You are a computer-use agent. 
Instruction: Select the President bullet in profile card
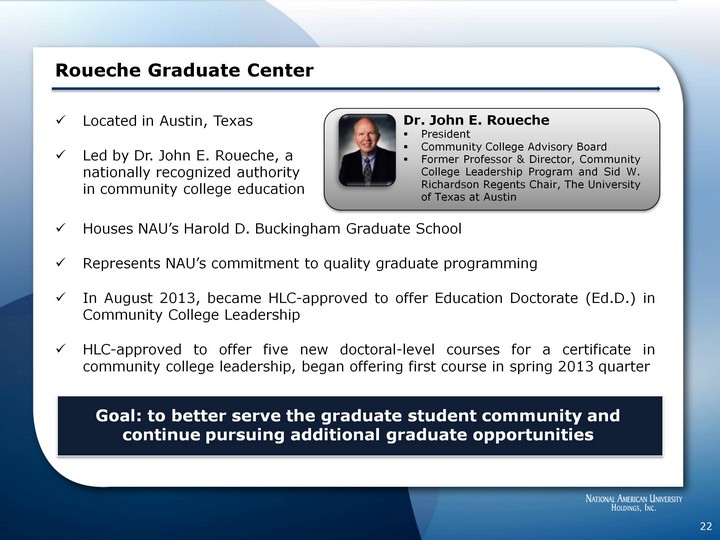[x=445, y=134]
